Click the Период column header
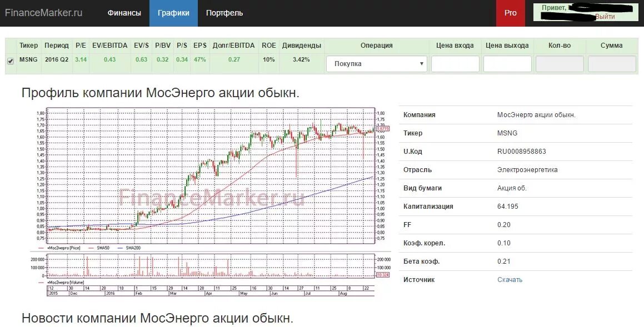 [x=57, y=45]
